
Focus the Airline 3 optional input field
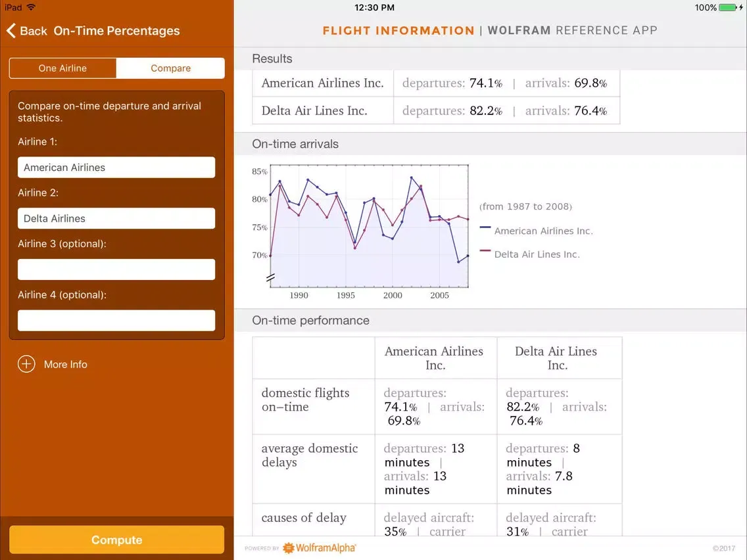(x=116, y=269)
